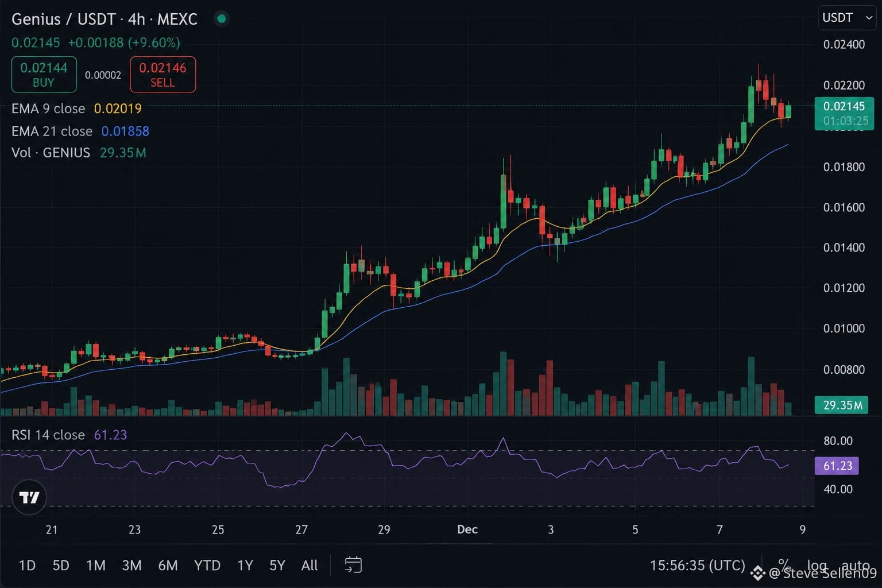Viewport: 882px width, 588px height.
Task: Open timezone menu showing 15:56:35 (UTC)
Action: 697,565
